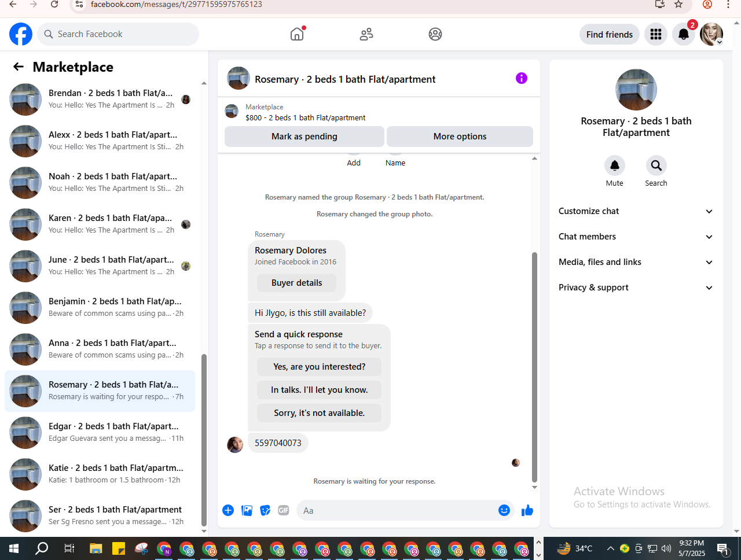
Task: Mute the conversation with the bell icon
Action: pyautogui.click(x=615, y=165)
